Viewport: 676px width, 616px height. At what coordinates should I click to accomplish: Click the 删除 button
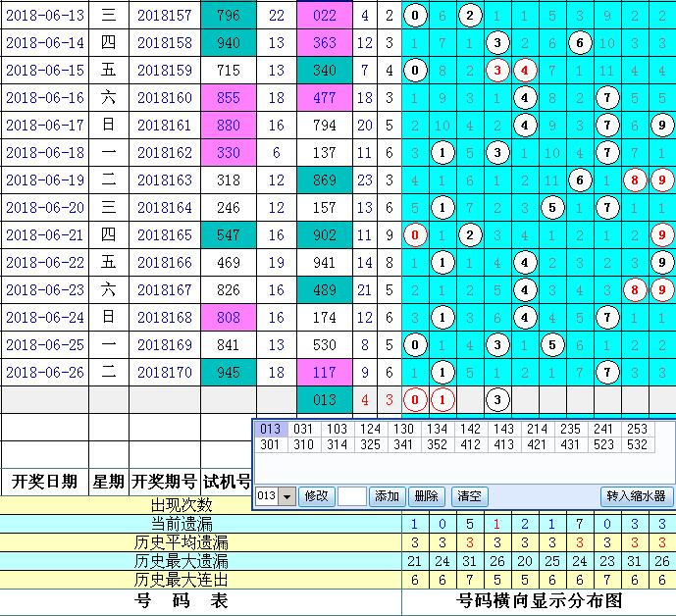click(x=427, y=496)
